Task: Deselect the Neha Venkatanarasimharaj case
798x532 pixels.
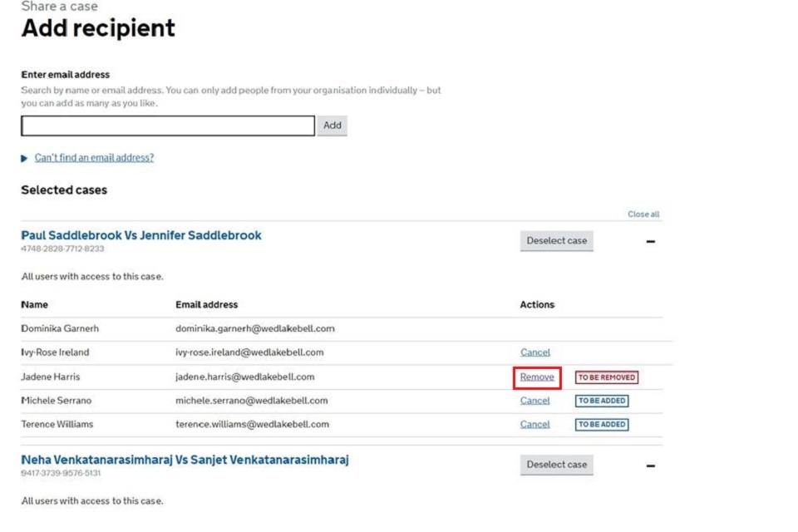Action: tap(556, 465)
